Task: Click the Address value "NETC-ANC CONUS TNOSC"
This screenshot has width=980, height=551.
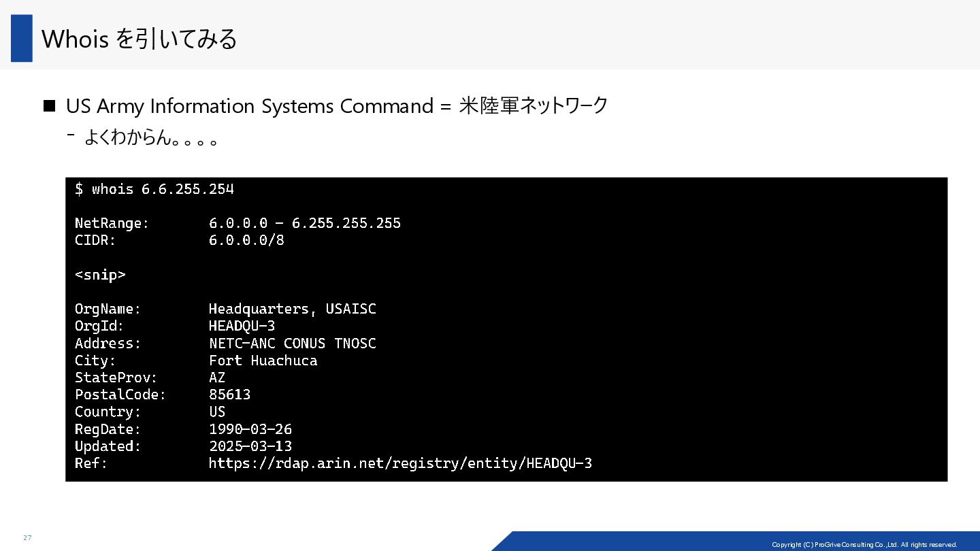Action: click(x=292, y=344)
